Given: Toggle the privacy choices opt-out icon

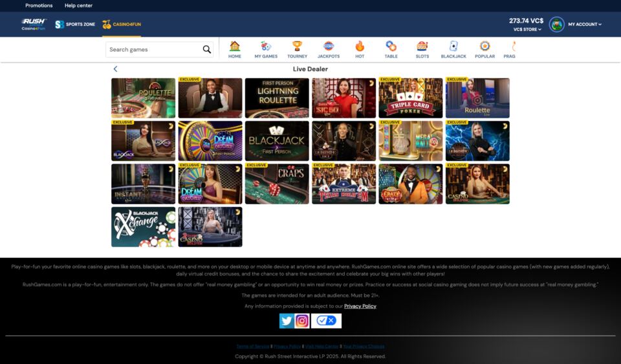Looking at the screenshot, I should (x=326, y=321).
